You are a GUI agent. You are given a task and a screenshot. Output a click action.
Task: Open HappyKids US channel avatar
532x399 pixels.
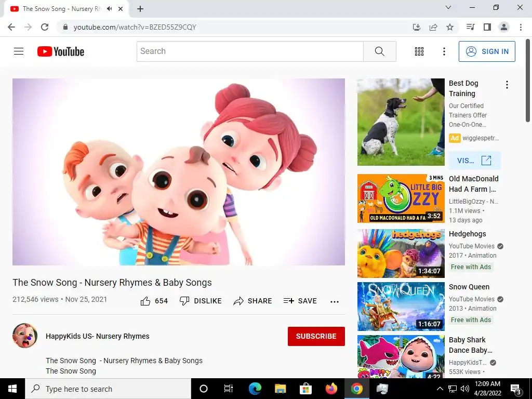[25, 336]
